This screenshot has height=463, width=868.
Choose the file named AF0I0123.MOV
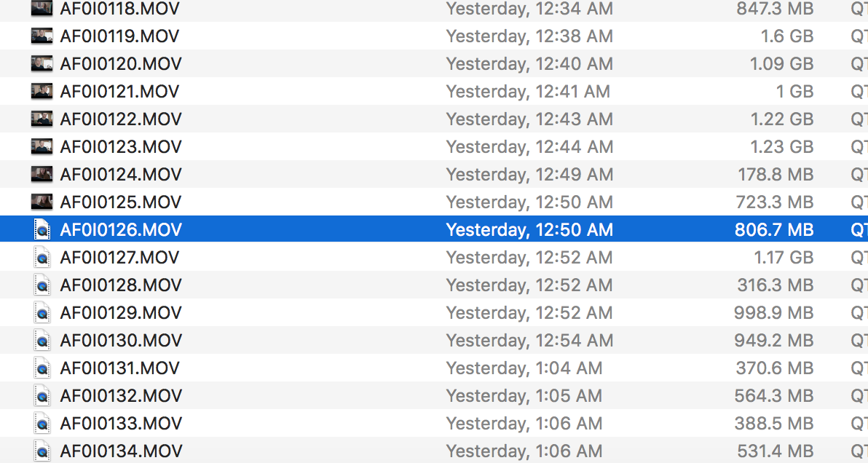(121, 146)
